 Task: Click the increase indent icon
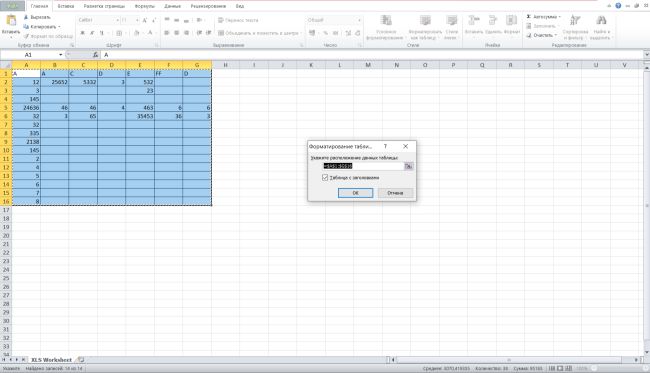click(x=209, y=33)
